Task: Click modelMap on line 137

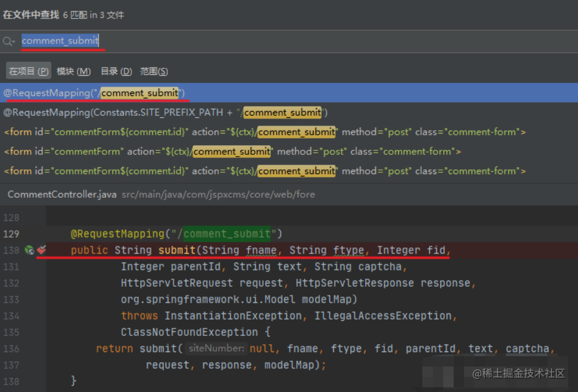Action: point(289,365)
